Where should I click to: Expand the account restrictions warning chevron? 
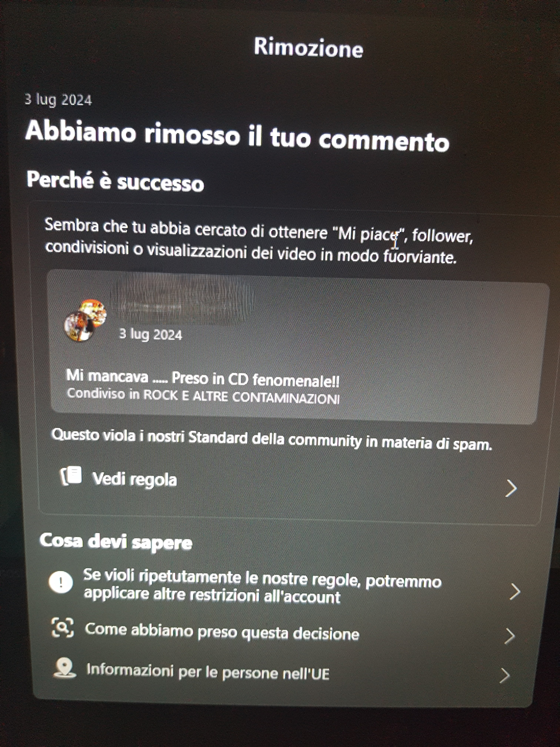(x=514, y=591)
